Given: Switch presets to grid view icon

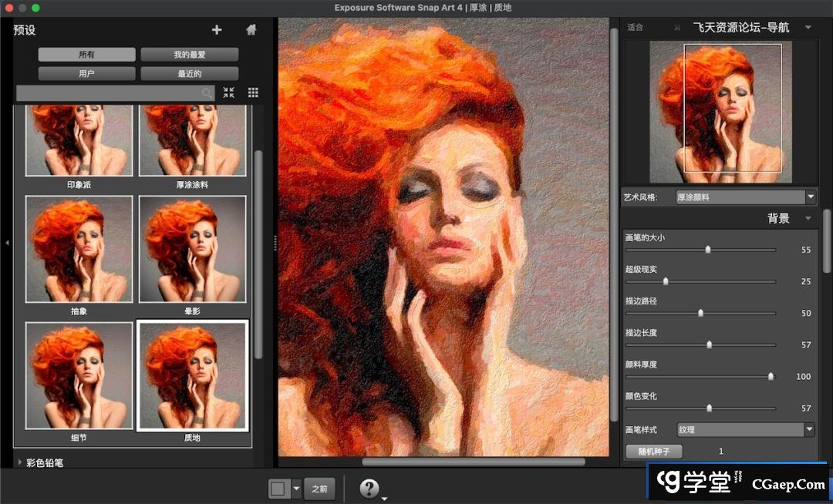Looking at the screenshot, I should point(253,92).
